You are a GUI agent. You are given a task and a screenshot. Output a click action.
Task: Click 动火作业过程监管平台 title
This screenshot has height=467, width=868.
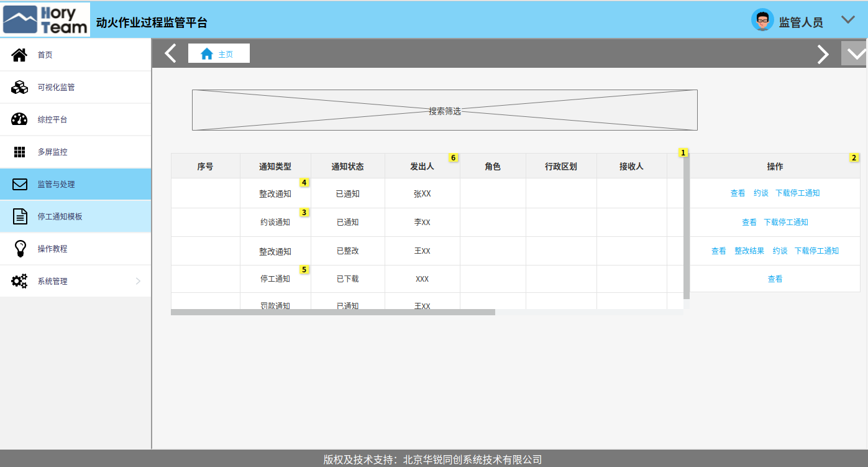[152, 23]
